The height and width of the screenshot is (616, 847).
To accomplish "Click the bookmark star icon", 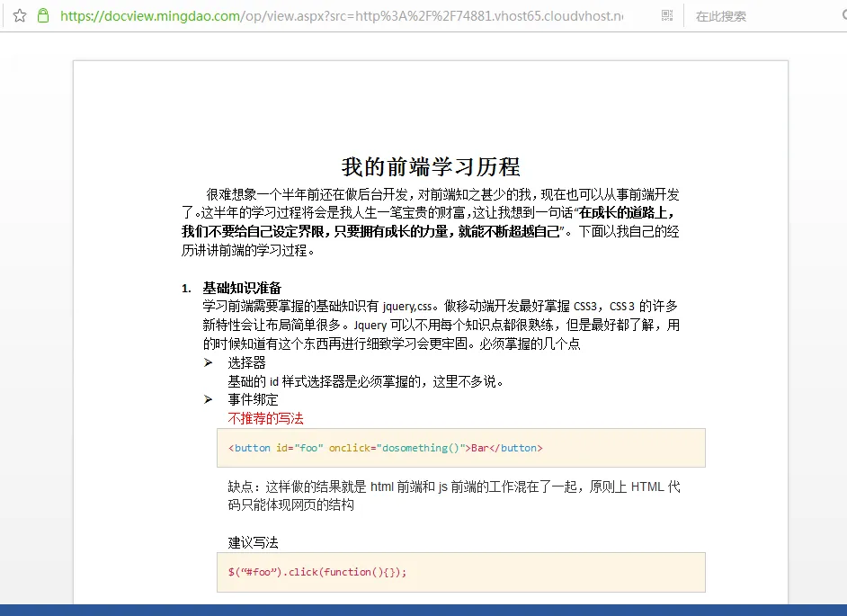I will point(20,15).
